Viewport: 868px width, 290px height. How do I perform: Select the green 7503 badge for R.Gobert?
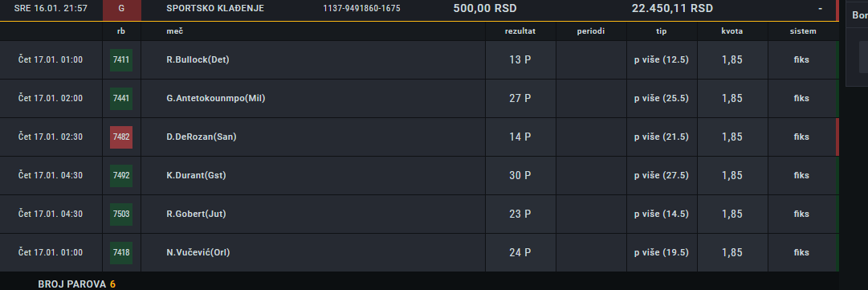click(120, 214)
